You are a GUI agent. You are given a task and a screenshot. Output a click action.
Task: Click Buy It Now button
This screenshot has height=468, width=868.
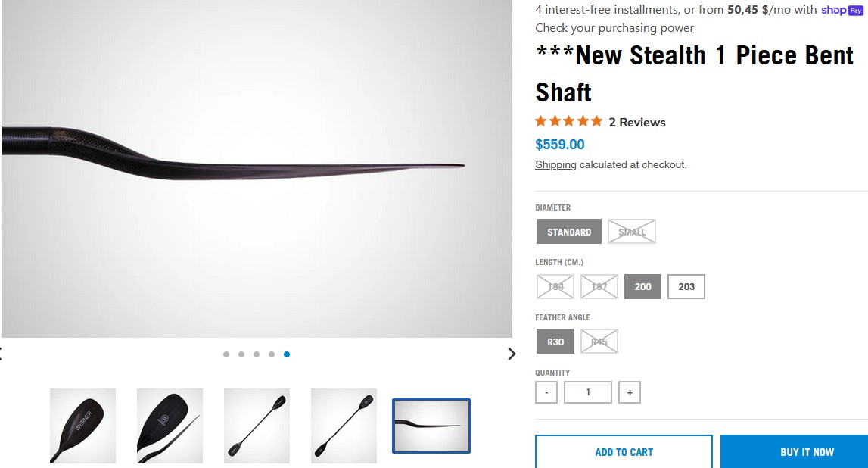tap(794, 452)
